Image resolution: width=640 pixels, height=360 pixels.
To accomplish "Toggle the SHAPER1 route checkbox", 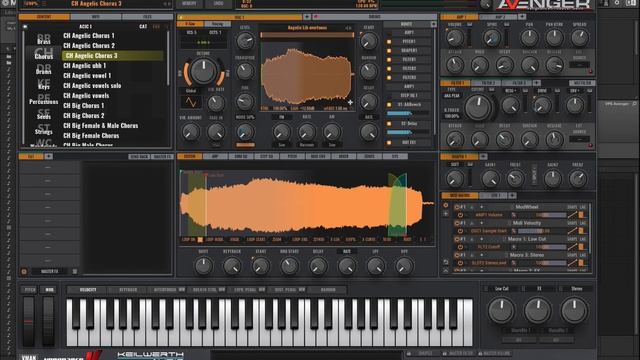I will (389, 51).
